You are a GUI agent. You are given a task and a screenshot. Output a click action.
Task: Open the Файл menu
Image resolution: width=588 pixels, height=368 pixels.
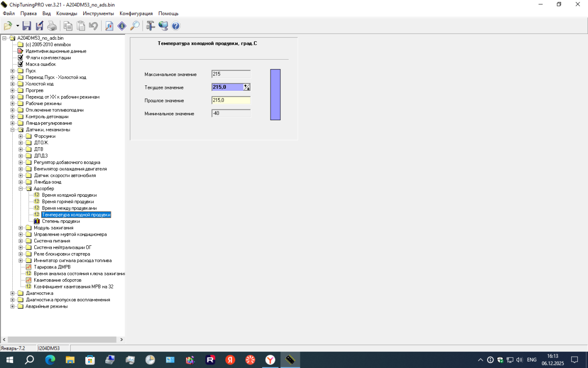click(9, 13)
